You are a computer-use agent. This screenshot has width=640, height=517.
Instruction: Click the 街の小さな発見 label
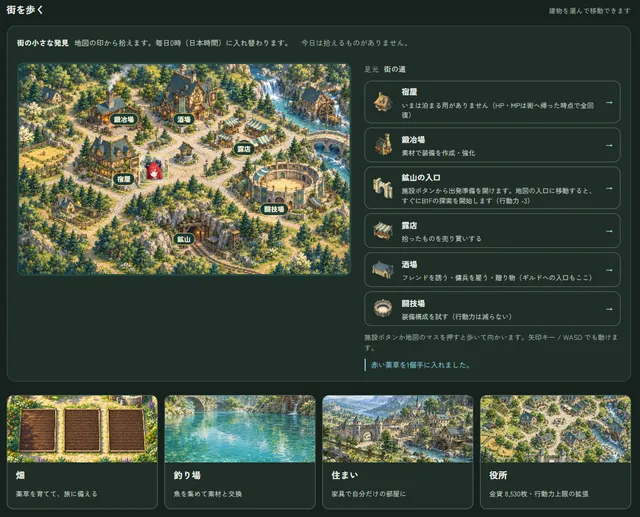pos(43,43)
